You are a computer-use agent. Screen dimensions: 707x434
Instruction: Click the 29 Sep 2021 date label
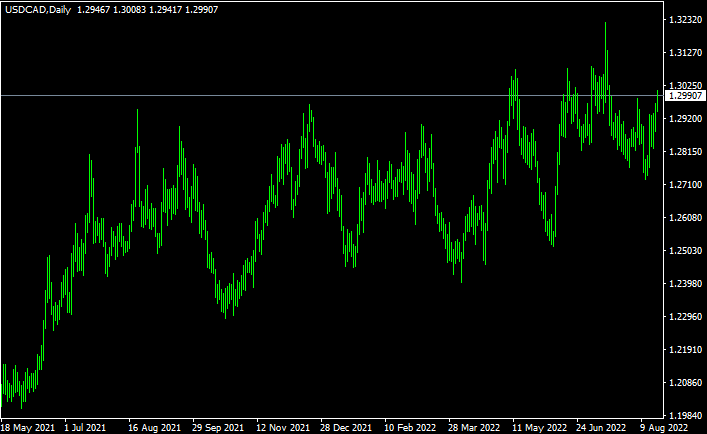218,427
